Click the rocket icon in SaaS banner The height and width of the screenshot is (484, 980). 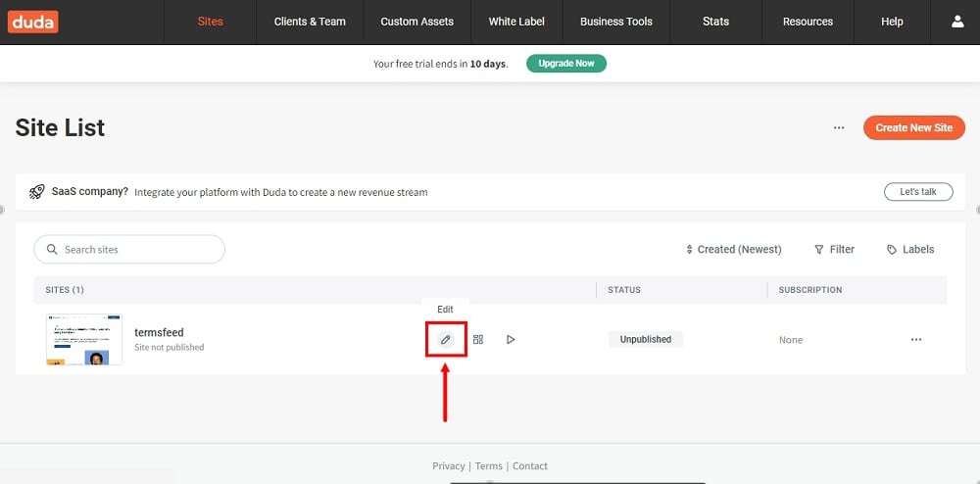[x=37, y=192]
